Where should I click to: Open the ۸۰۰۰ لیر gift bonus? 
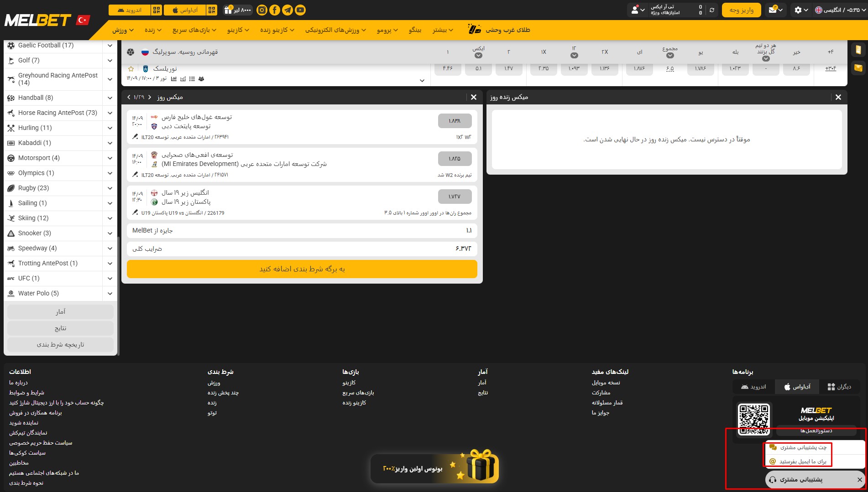point(238,10)
